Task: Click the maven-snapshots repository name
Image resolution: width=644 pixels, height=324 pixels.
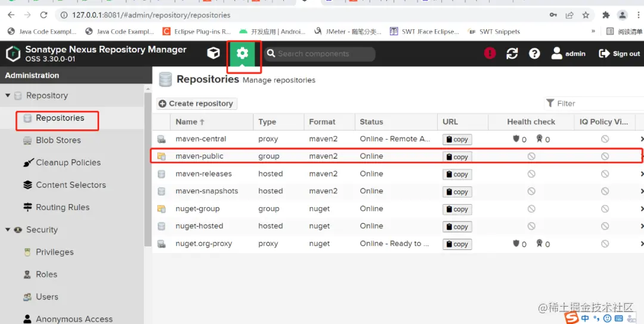Action: point(206,191)
